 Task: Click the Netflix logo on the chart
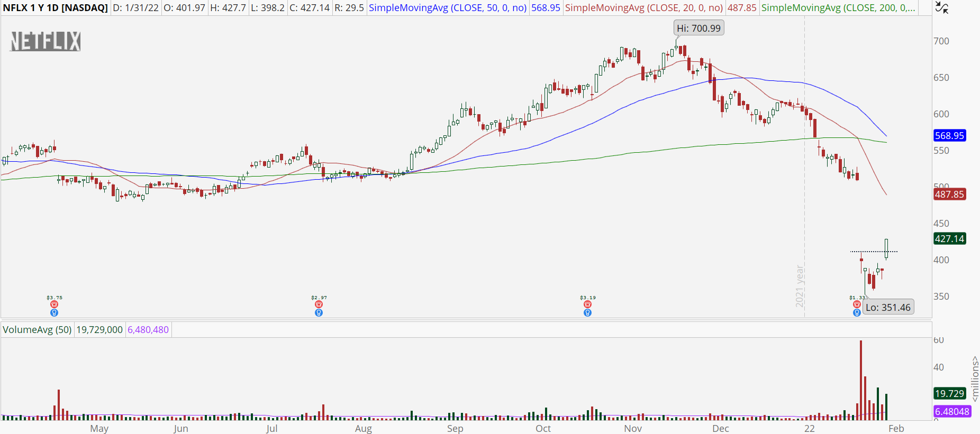click(46, 41)
